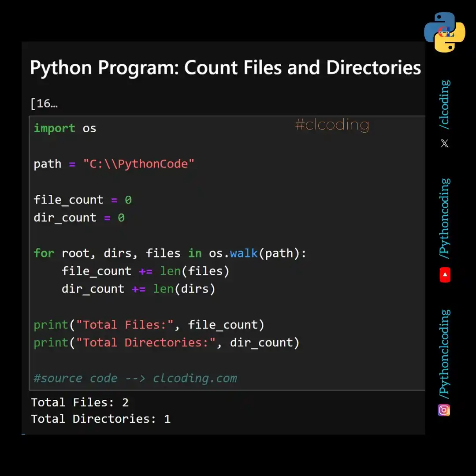Click the red YouTube play icon

pyautogui.click(x=444, y=275)
